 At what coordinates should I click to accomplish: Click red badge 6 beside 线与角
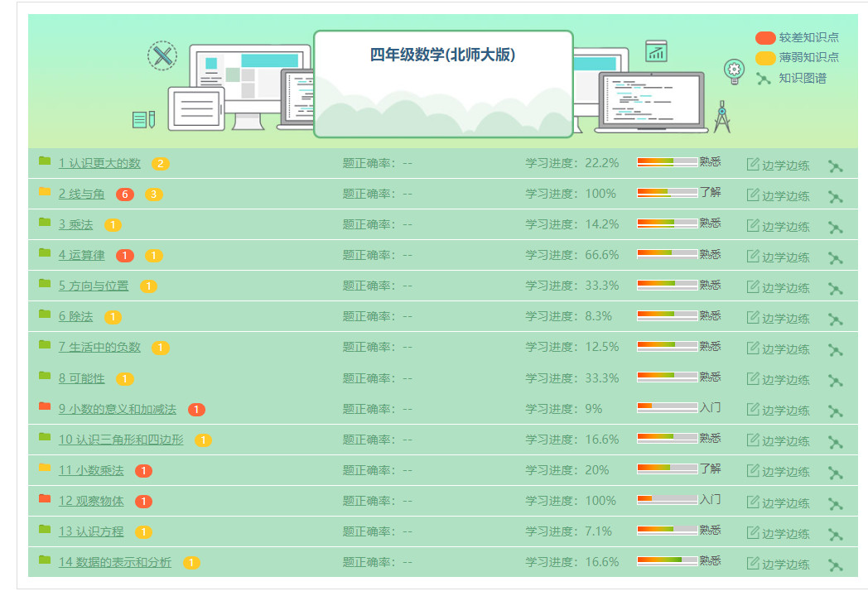(125, 195)
